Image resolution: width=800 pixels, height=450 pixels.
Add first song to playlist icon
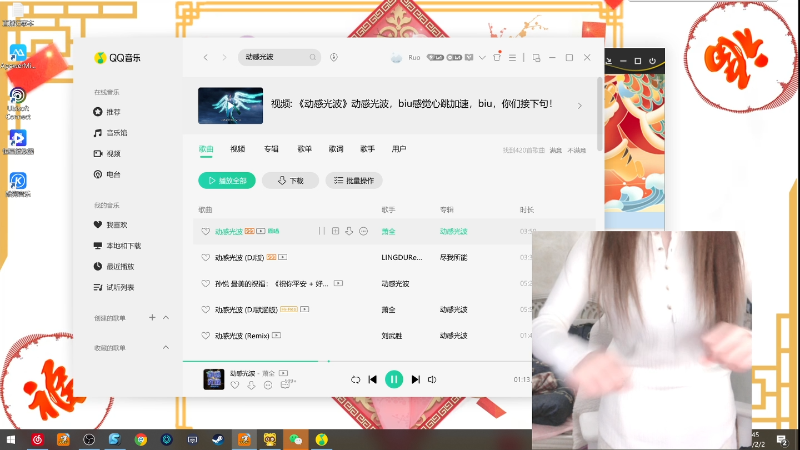(335, 231)
